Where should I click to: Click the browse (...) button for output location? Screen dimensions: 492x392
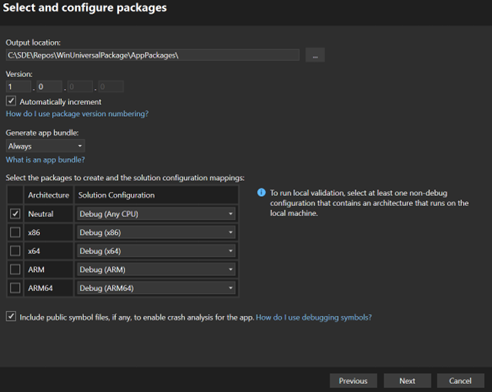pos(315,55)
